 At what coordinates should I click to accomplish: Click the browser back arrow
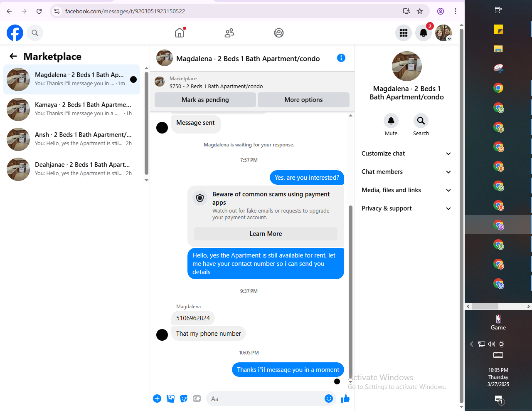pos(9,11)
